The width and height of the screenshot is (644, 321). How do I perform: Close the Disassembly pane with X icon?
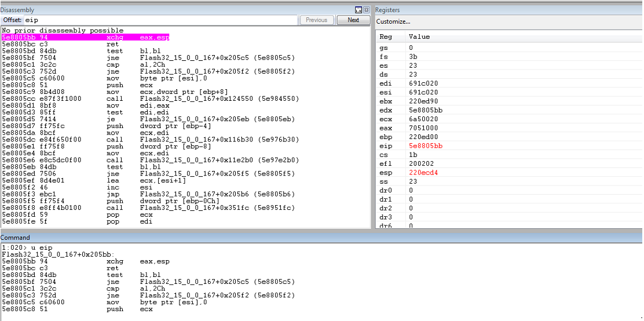(367, 10)
